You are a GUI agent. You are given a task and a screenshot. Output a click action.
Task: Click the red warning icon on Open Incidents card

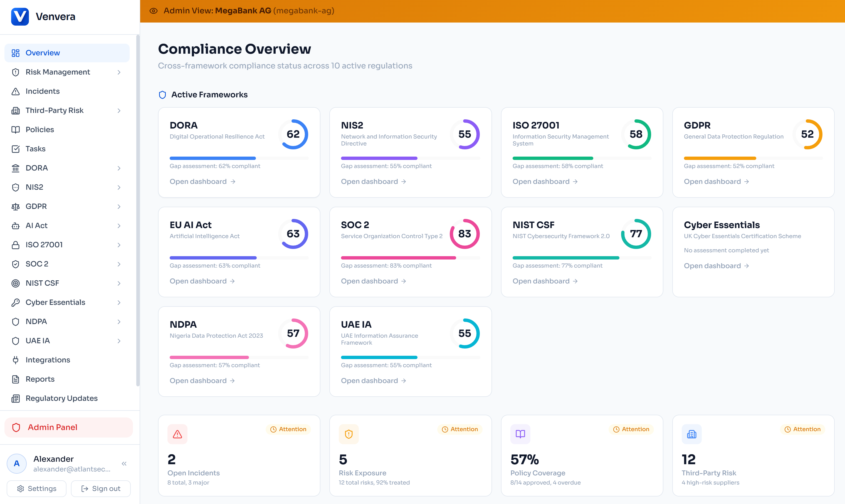pyautogui.click(x=177, y=434)
